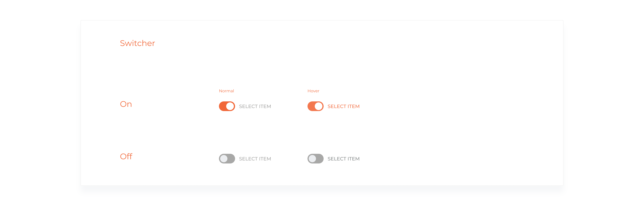Image resolution: width=644 pixels, height=206 pixels.
Task: Enable the Normal state Off switch
Action: point(227,158)
